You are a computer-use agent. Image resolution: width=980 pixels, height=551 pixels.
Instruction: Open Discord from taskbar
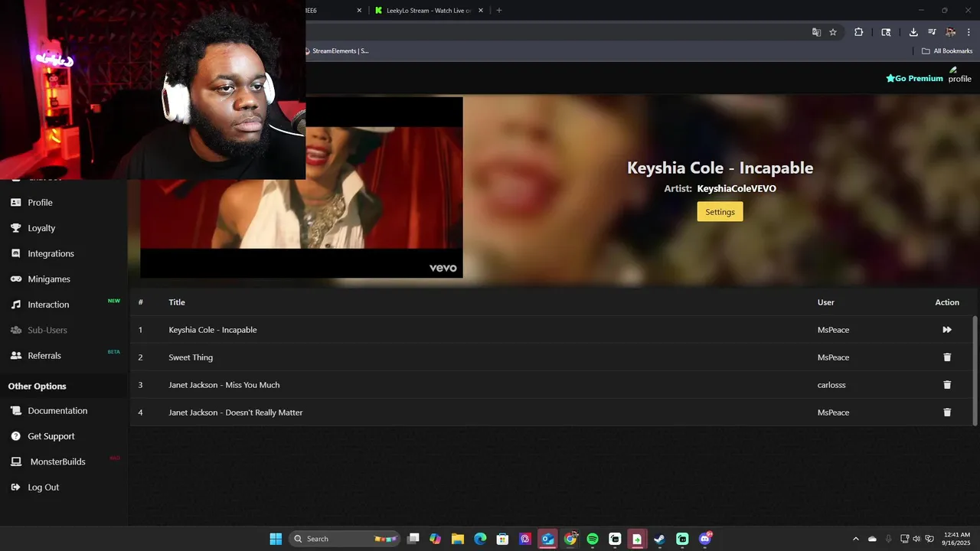tap(704, 539)
